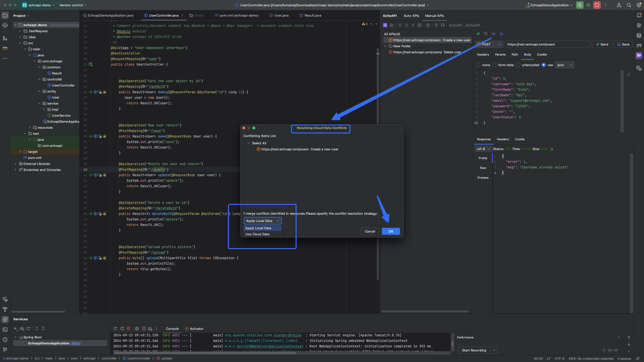Collapse the Spring Boot node in Services

(x=15, y=337)
